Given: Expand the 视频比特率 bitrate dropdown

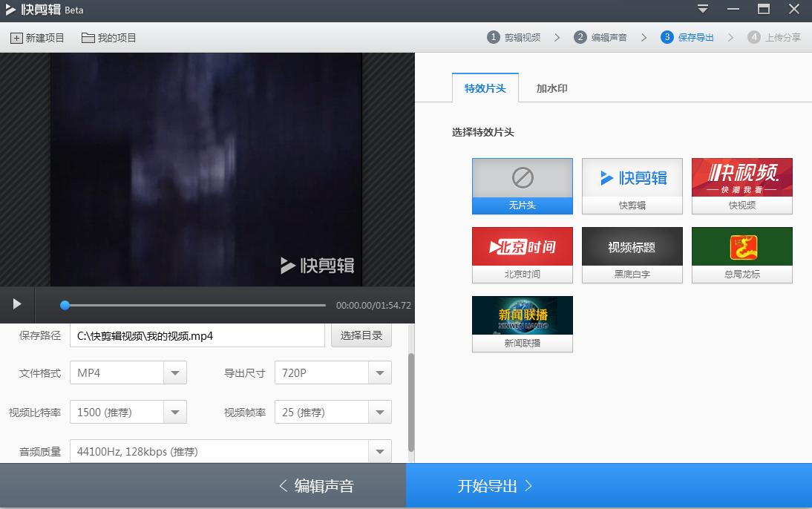Looking at the screenshot, I should point(176,412).
